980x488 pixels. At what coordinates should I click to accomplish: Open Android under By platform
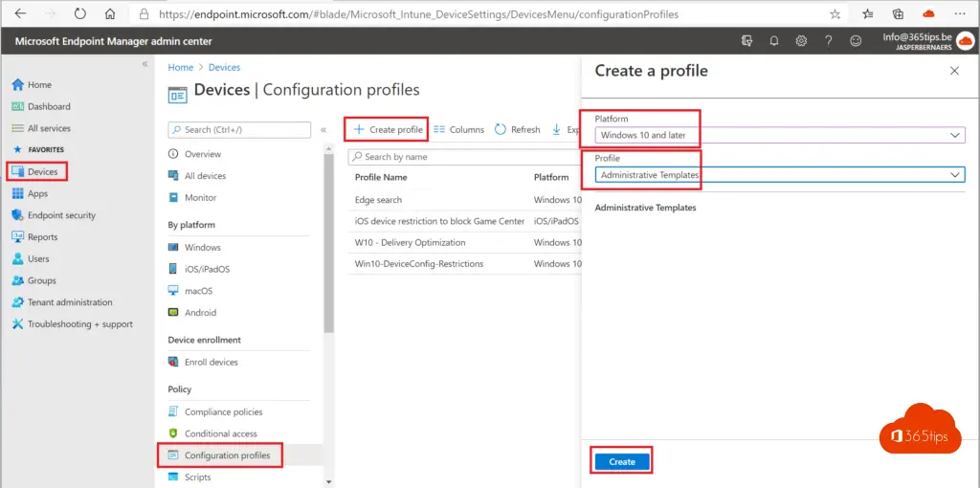pyautogui.click(x=200, y=313)
